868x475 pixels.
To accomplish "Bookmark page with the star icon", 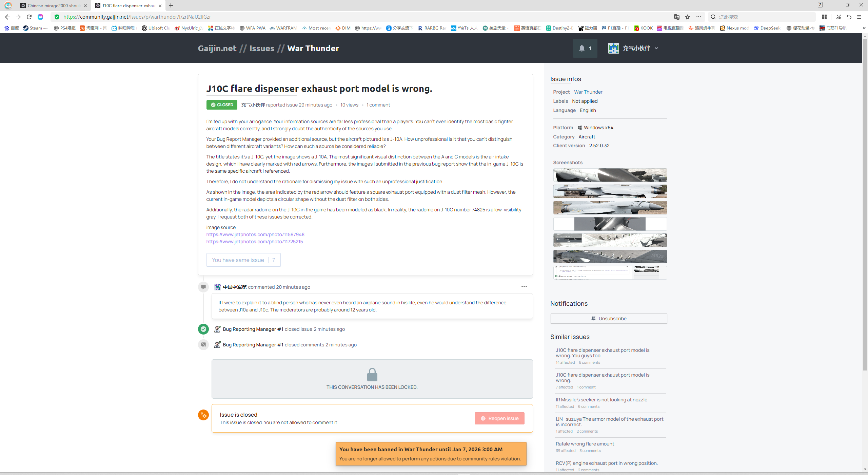I will click(x=688, y=17).
